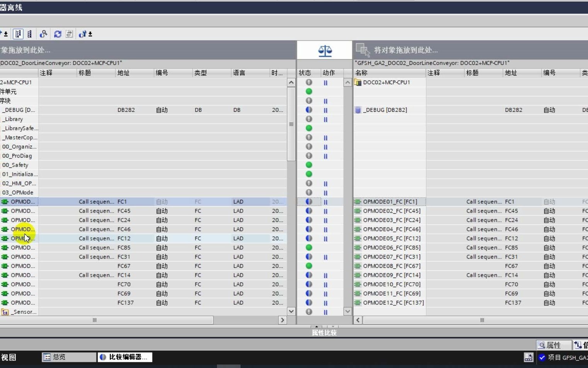Click the status icon of the OPMODE01_FC row
Screen dimensions: 588x368
click(x=309, y=201)
